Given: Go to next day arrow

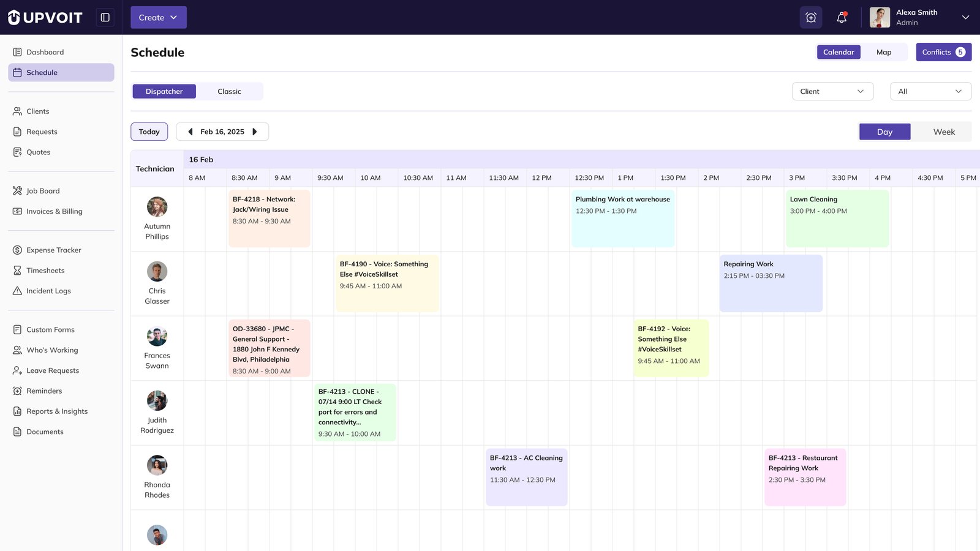Looking at the screenshot, I should click(255, 132).
